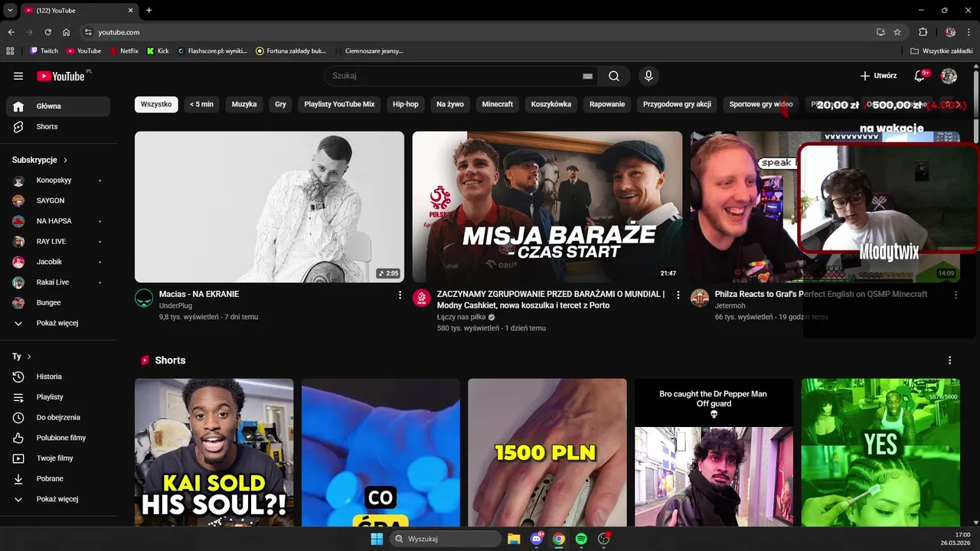Select Playlisty YouTube Mix chip
Viewport: 980px width, 551px height.
coord(339,104)
